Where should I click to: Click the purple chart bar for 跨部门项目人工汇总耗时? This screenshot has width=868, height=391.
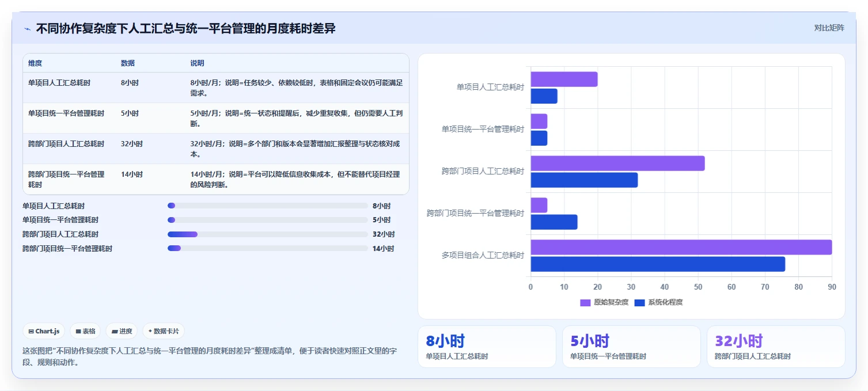click(617, 164)
